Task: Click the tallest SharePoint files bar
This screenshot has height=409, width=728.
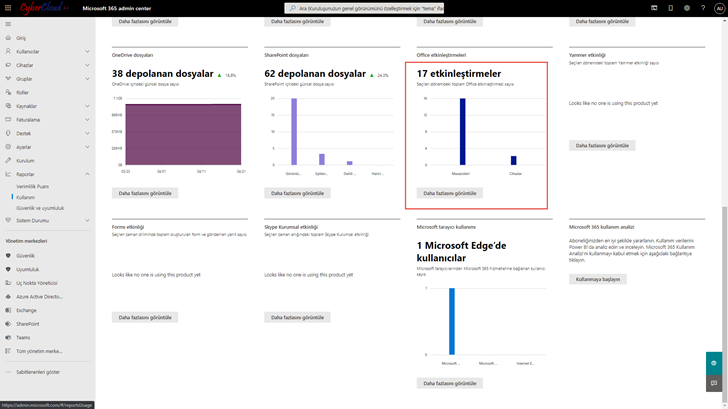Action: coord(294,131)
